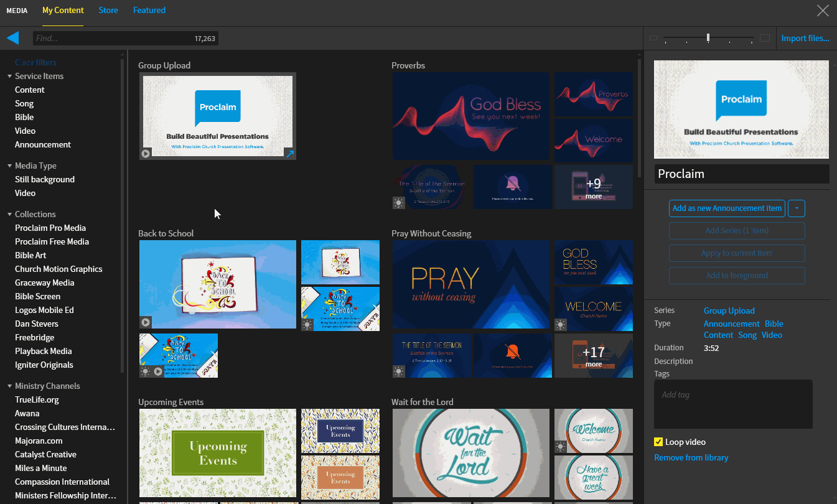Screen dimensions: 837x504
Task: Collapse the Ministry Channels section
Action: [x=10, y=386]
